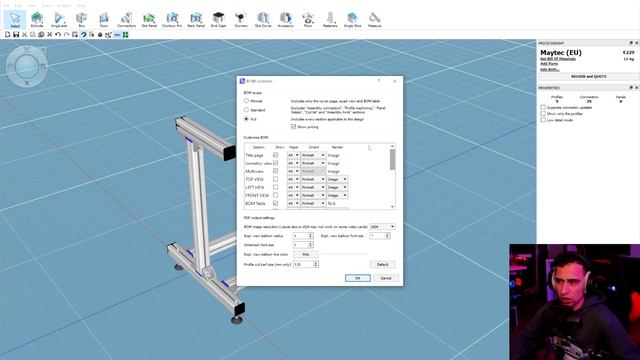This screenshot has height=360, width=640.
Task: Click Cancel in BOM contents dialog
Action: [x=386, y=278]
